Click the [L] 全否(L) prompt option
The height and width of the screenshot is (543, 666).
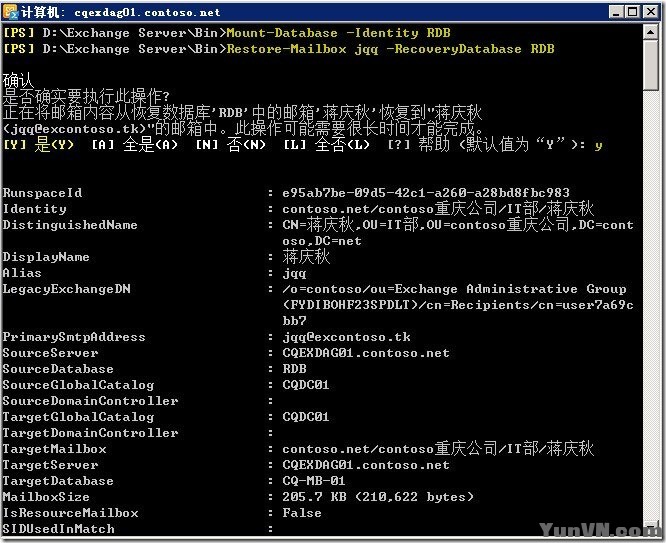(327, 145)
